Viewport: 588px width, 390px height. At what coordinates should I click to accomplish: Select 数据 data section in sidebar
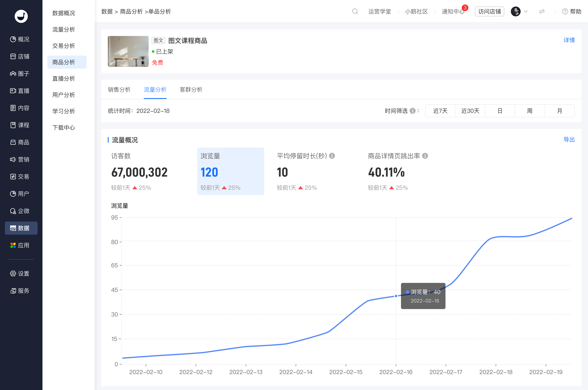[21, 228]
